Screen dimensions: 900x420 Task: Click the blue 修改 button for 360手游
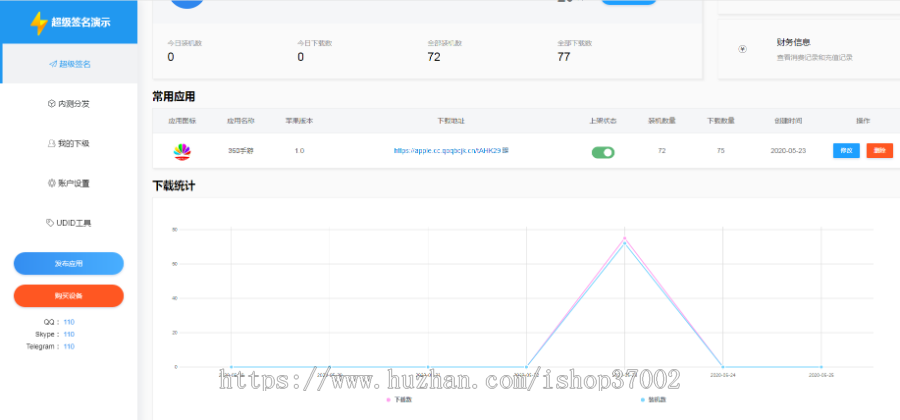[x=846, y=151]
